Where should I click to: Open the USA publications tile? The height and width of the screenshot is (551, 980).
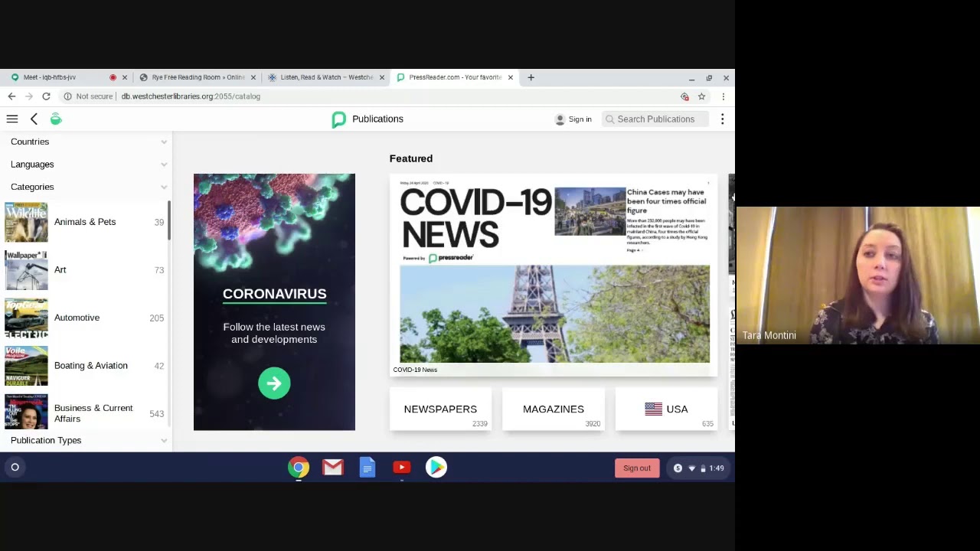click(666, 409)
